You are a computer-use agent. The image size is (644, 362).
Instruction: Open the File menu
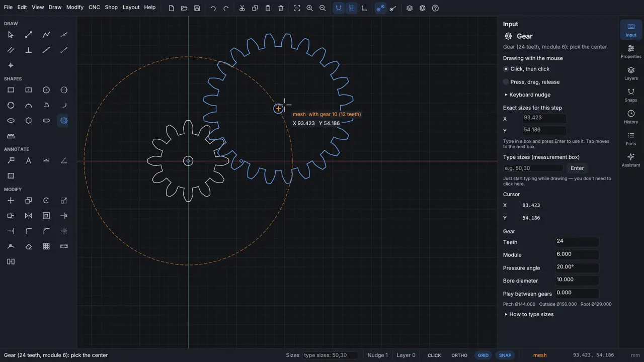tap(9, 8)
